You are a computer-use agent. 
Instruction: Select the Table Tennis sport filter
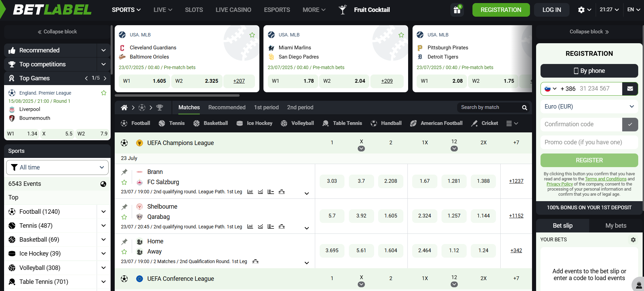[342, 123]
